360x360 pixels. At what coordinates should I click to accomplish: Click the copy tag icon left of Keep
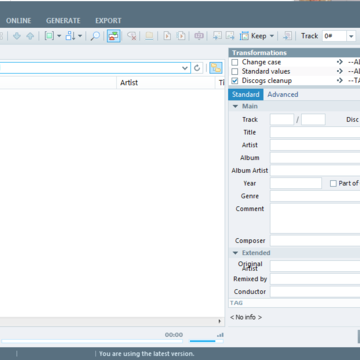tap(217, 36)
